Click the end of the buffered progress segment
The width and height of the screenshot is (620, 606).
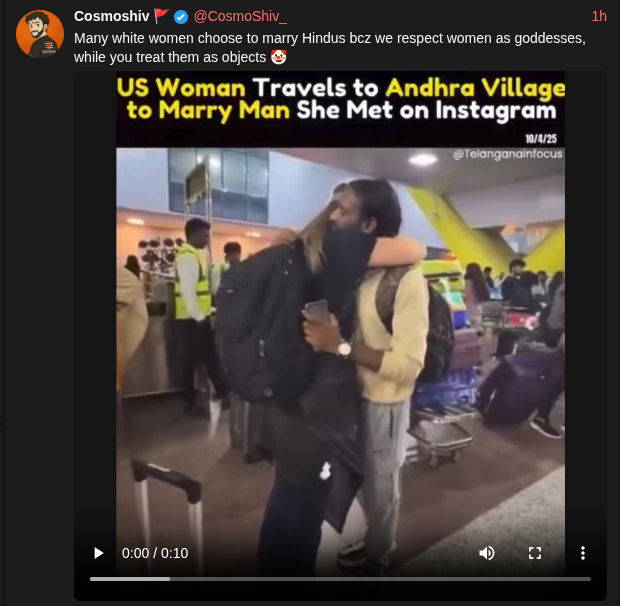click(x=169, y=579)
